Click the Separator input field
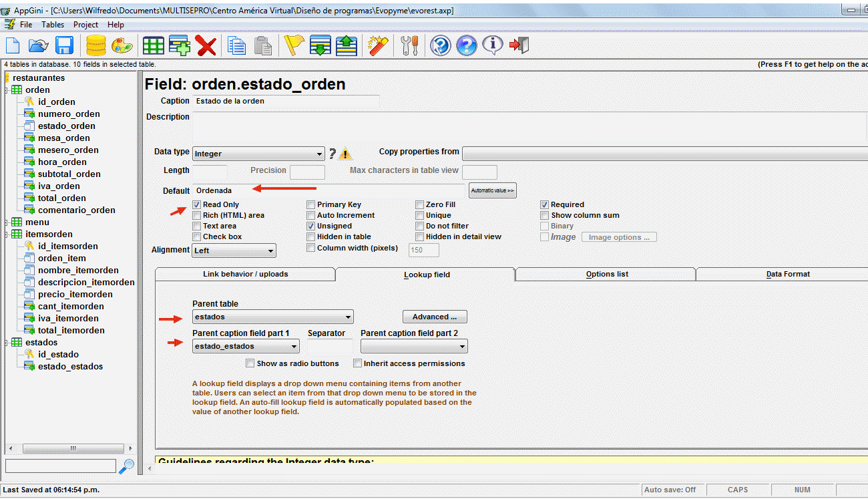The height and width of the screenshot is (499, 868). tap(329, 346)
